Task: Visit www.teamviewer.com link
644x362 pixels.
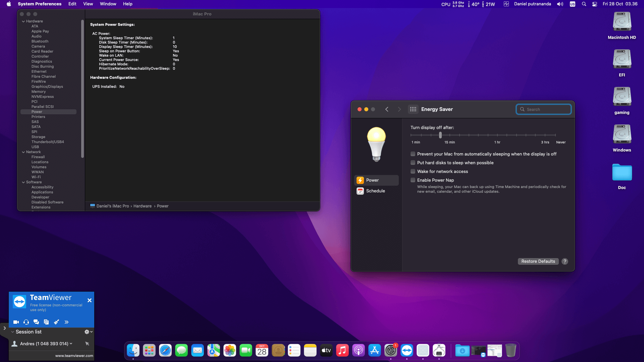Action: coord(74,356)
